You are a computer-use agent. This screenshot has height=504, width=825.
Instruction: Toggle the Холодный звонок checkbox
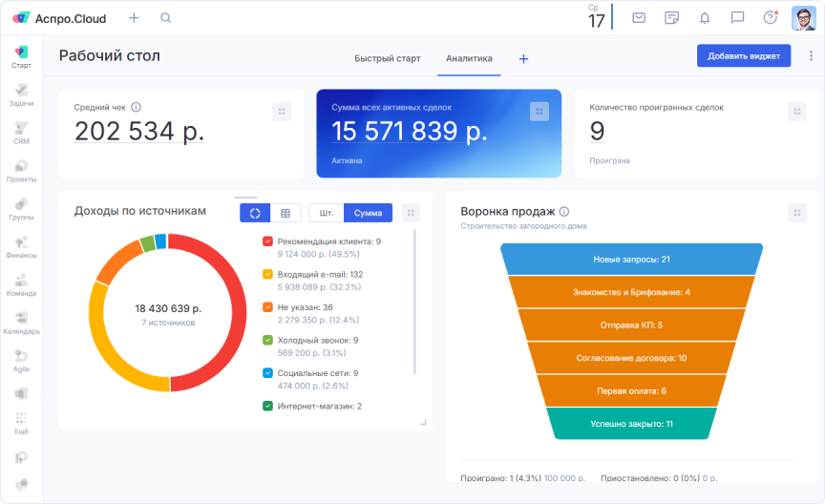point(268,340)
